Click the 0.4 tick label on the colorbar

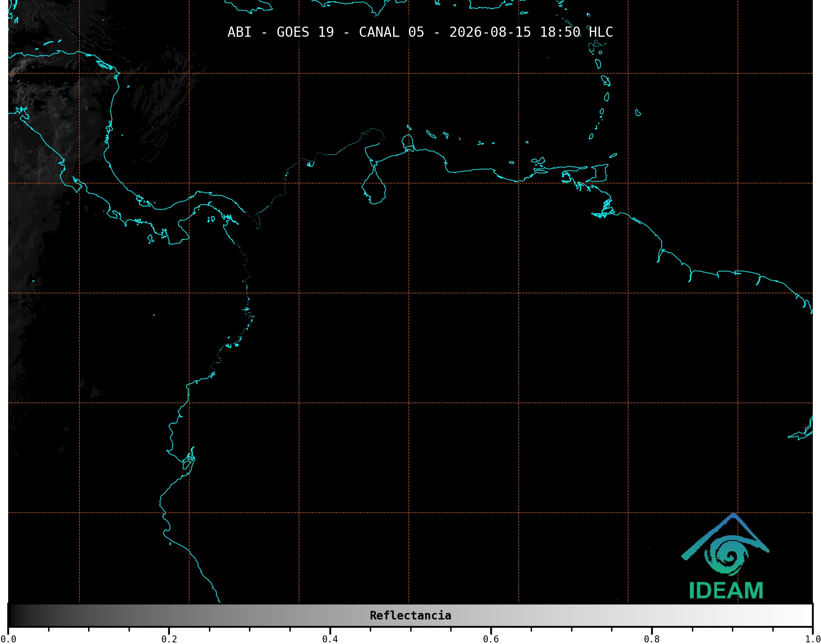coord(330,639)
